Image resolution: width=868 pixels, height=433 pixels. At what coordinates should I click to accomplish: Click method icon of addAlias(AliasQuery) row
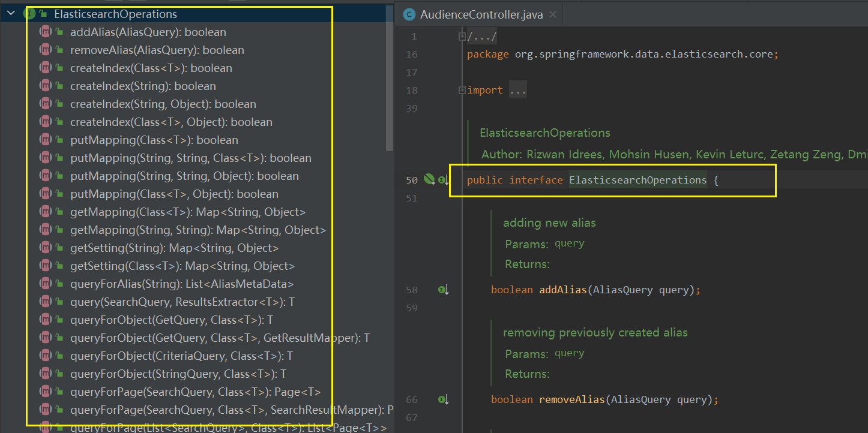click(x=45, y=32)
